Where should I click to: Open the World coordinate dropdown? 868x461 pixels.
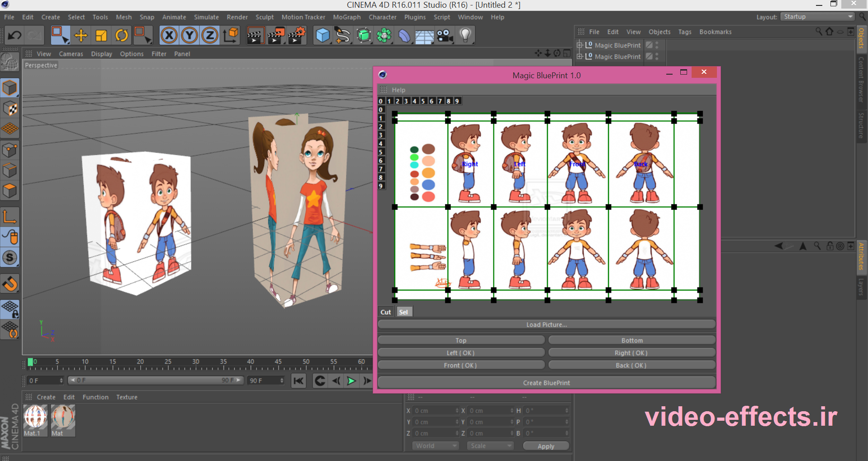[435, 446]
